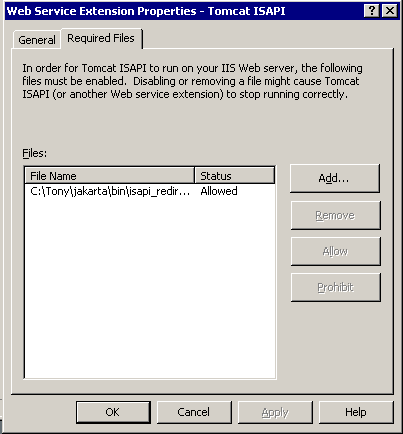Click the Apply button
Viewport: 403px width, 434px height.
tap(275, 412)
